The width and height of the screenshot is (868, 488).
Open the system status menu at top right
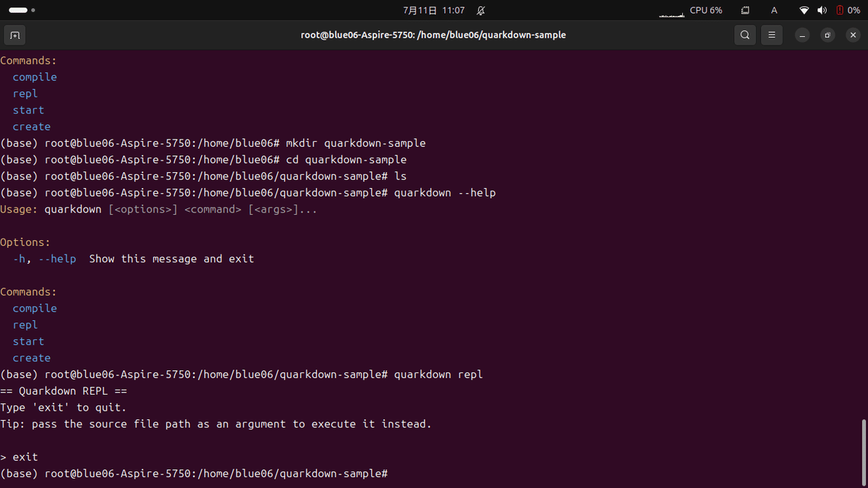click(825, 10)
